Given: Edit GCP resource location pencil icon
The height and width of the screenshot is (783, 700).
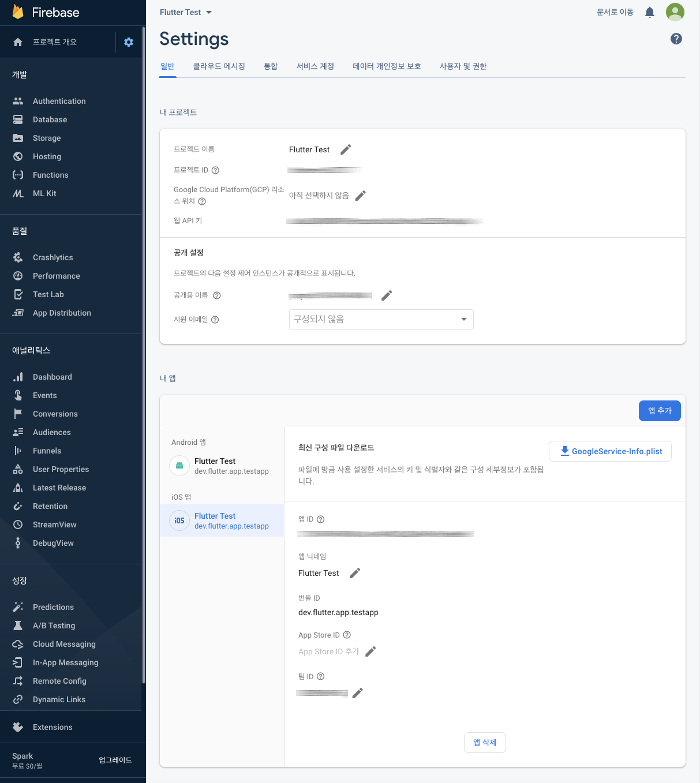Looking at the screenshot, I should pos(361,196).
